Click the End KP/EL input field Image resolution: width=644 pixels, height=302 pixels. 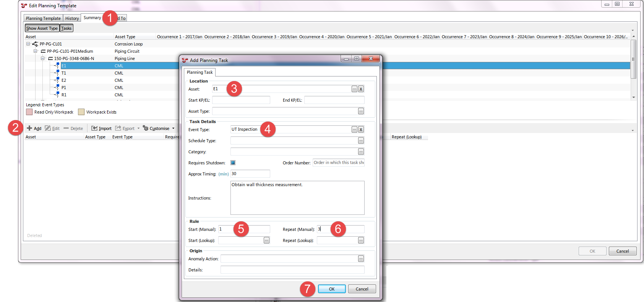334,100
